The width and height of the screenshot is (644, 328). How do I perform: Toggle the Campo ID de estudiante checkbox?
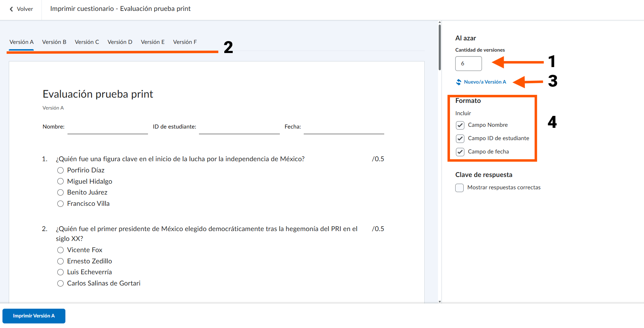(460, 139)
